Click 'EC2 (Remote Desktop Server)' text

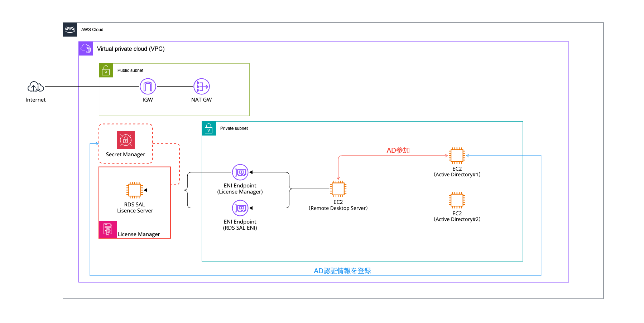tap(338, 205)
